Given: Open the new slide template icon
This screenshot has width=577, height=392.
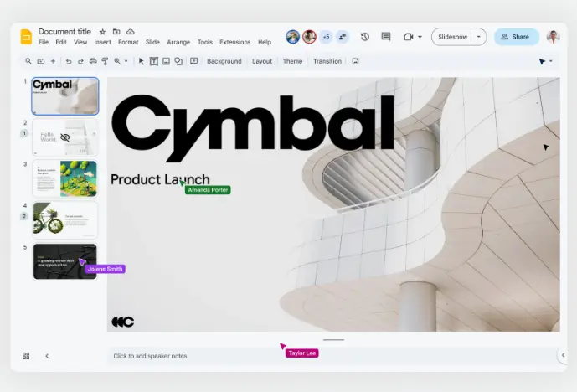Looking at the screenshot, I should 41,61.
